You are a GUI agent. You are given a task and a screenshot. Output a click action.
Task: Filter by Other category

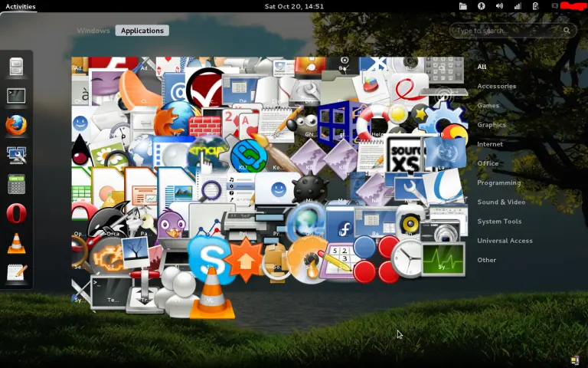[487, 260]
